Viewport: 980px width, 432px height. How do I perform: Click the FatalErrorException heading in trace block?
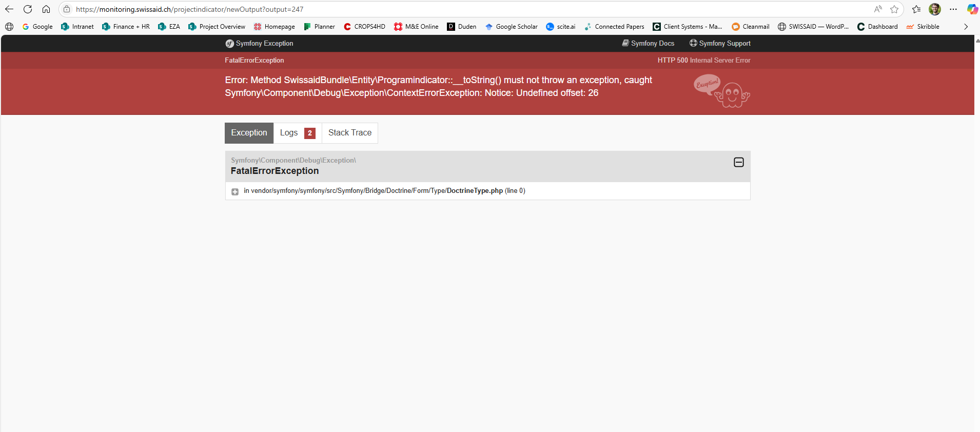pyautogui.click(x=275, y=171)
